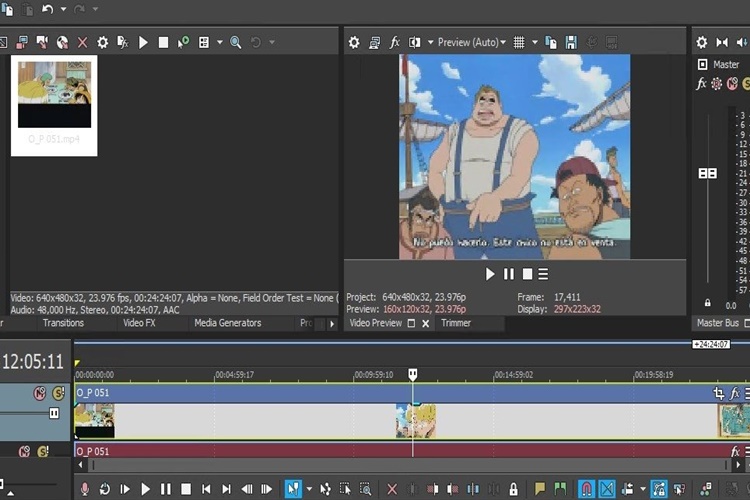Expand Split Screen View dropdown arrow
This screenshot has width=750, height=500.
430,43
